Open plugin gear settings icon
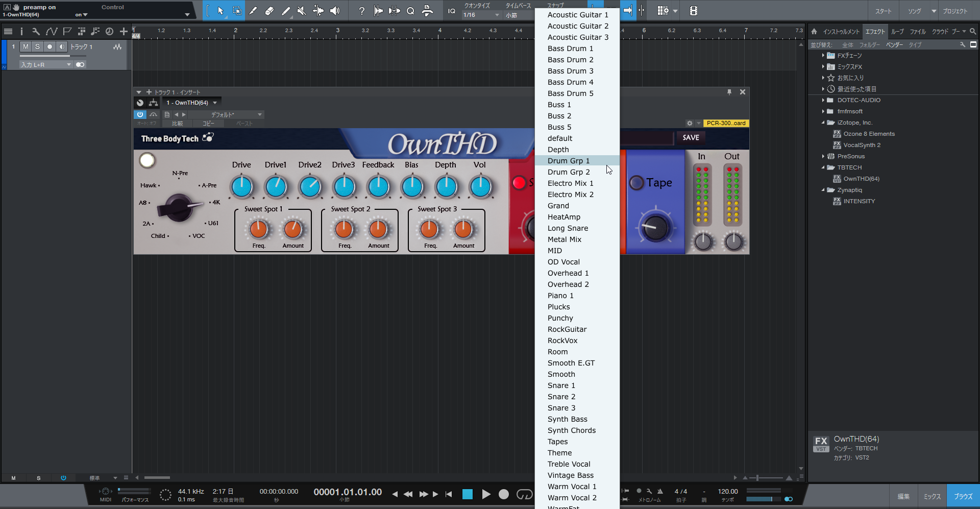This screenshot has height=509, width=980. pos(690,123)
